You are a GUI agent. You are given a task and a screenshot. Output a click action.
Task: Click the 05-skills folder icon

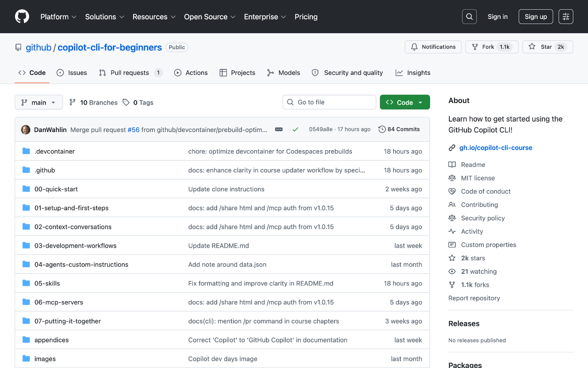26,283
